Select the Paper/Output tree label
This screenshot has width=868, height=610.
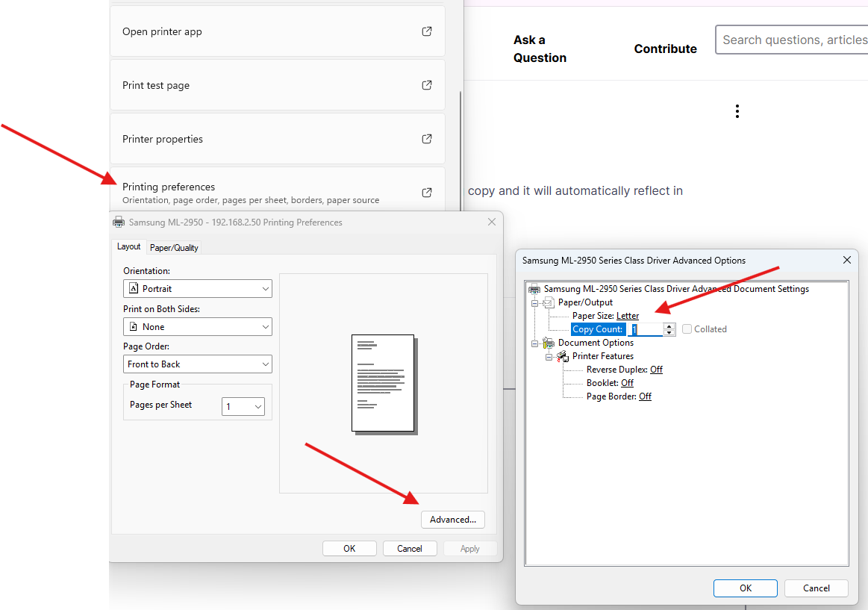(x=585, y=302)
